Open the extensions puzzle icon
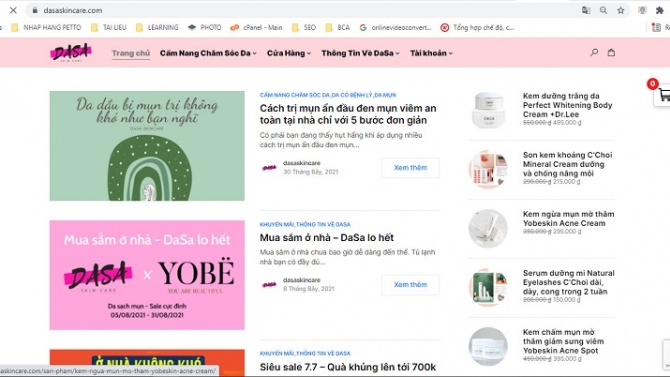Viewport: 670px width, 377px height. (x=660, y=10)
